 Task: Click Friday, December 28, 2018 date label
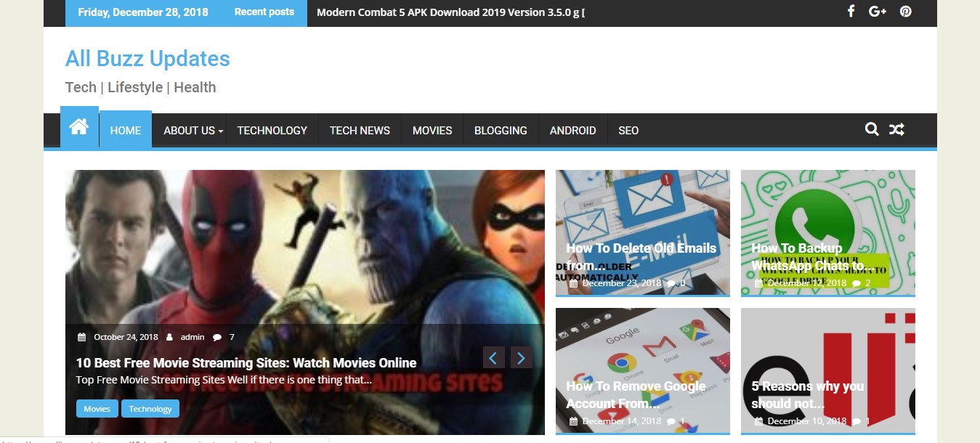coord(143,12)
